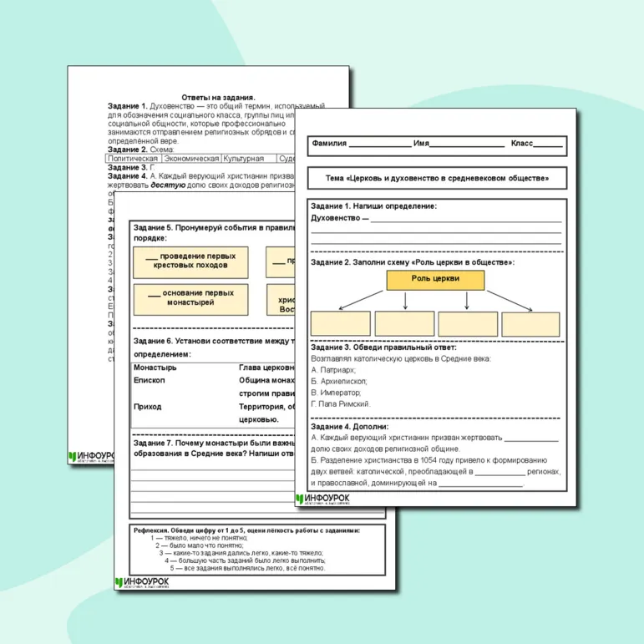Click the blank after 'призван жертвовать'
Screen dimensions: 644x644
[531, 439]
